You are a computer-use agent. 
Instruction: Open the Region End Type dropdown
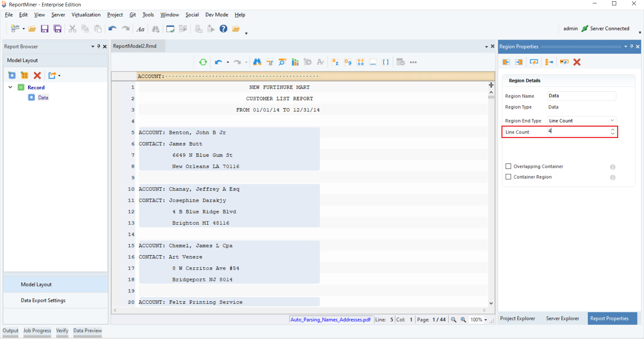612,121
